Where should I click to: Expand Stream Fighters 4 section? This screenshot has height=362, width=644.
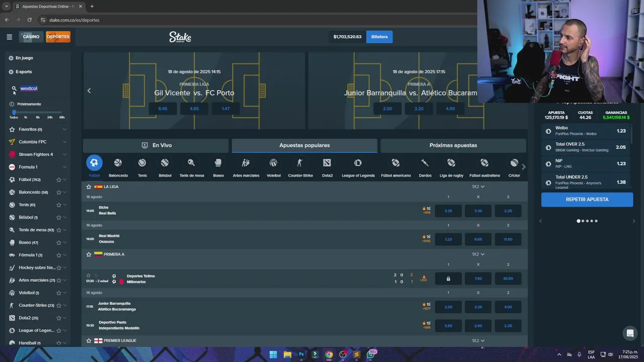(x=64, y=154)
